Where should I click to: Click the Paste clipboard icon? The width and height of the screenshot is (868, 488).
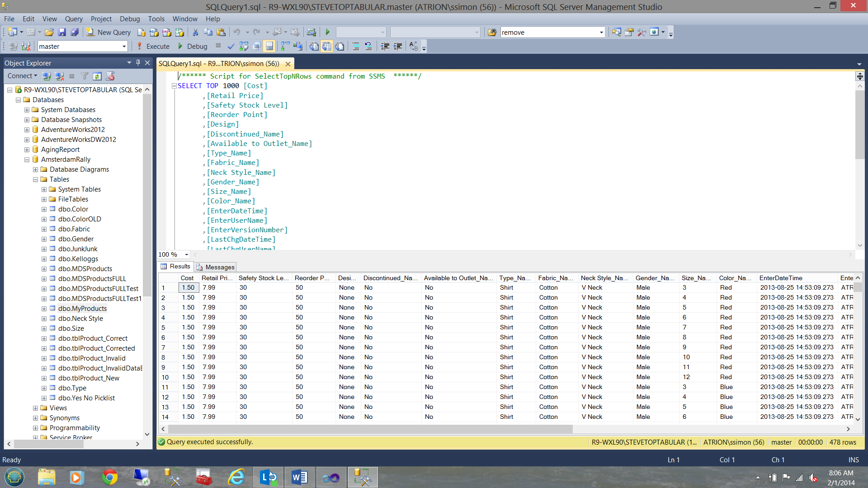(221, 32)
